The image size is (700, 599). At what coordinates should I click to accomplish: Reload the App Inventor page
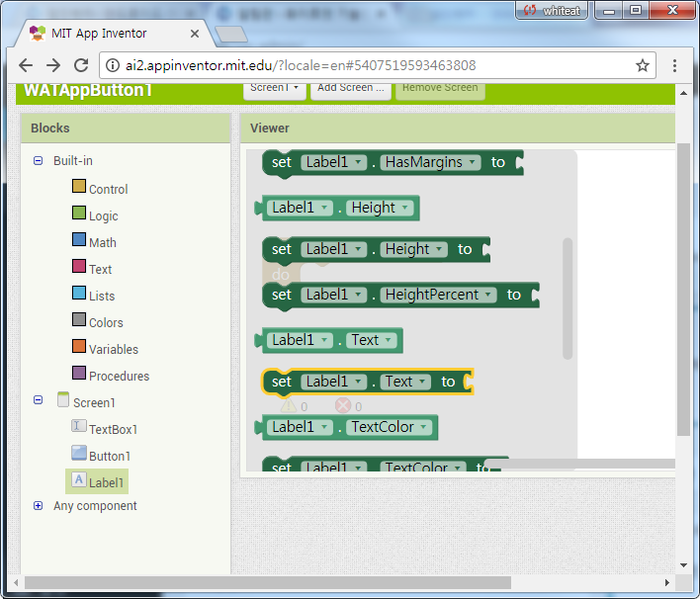pos(81,65)
